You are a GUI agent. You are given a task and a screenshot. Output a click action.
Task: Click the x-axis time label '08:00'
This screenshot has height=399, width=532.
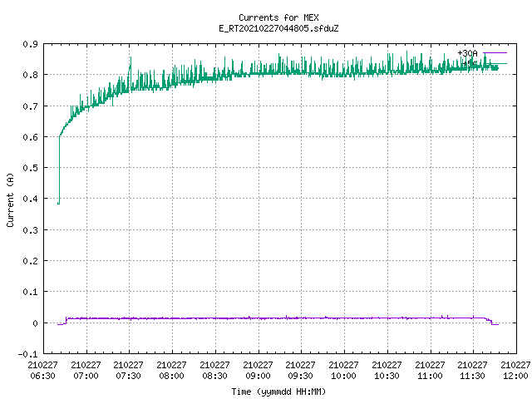(171, 376)
